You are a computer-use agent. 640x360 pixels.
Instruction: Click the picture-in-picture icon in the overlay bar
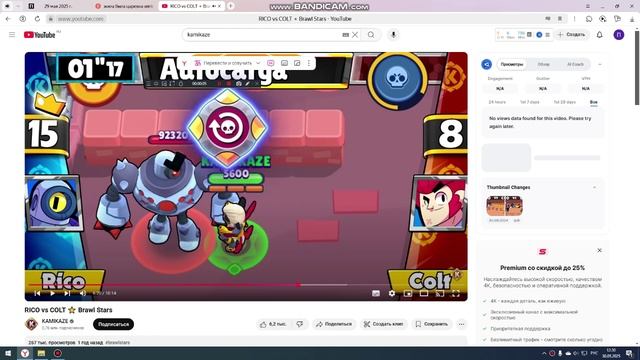click(297, 63)
